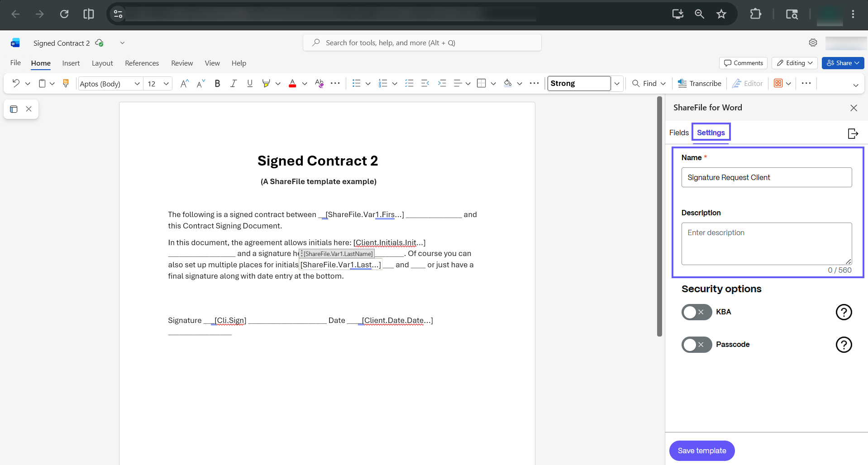Viewport: 868px width, 465px height.
Task: Close the ShareFile for Word panel
Action: 854,108
